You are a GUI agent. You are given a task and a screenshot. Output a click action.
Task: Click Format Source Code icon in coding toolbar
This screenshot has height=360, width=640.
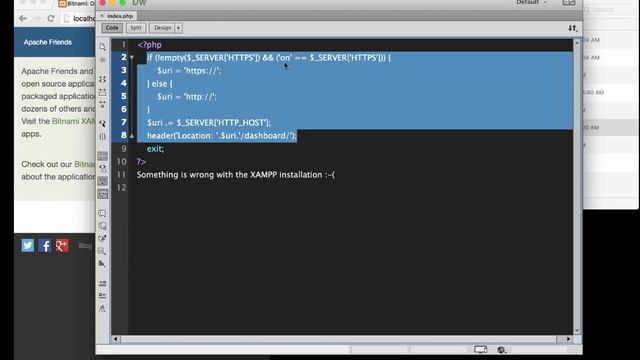[x=102, y=308]
